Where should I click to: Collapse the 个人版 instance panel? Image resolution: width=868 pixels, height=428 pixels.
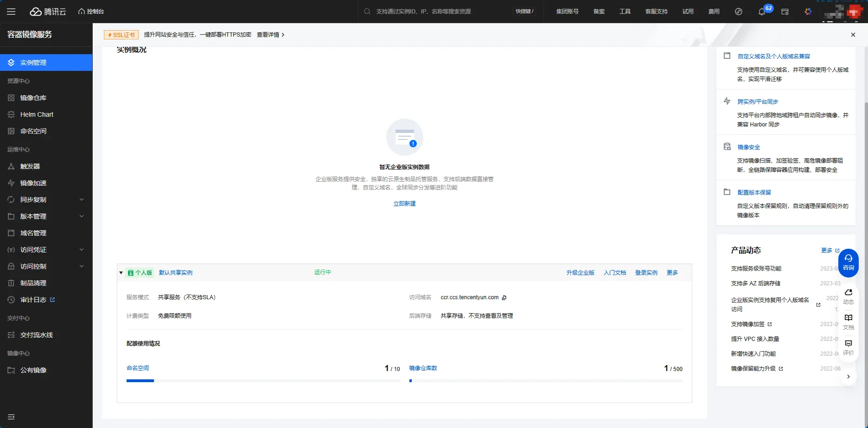point(121,273)
